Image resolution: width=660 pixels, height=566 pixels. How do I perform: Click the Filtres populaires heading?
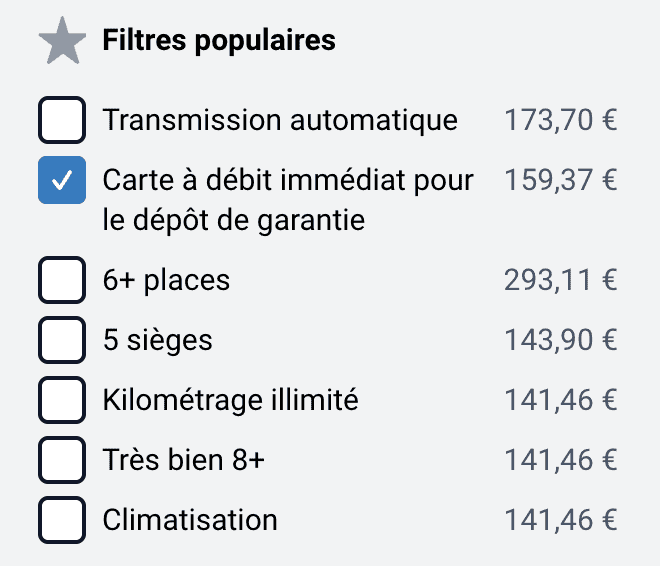pyautogui.click(x=219, y=41)
